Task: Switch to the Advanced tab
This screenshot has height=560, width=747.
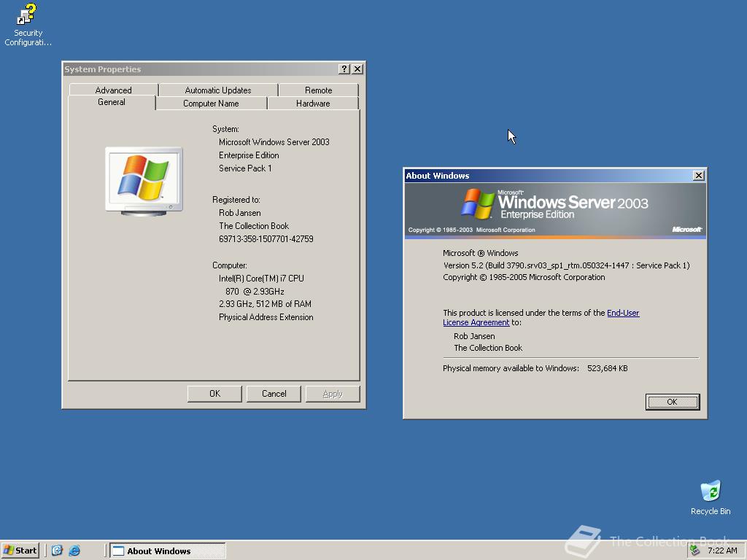Action: tap(113, 90)
